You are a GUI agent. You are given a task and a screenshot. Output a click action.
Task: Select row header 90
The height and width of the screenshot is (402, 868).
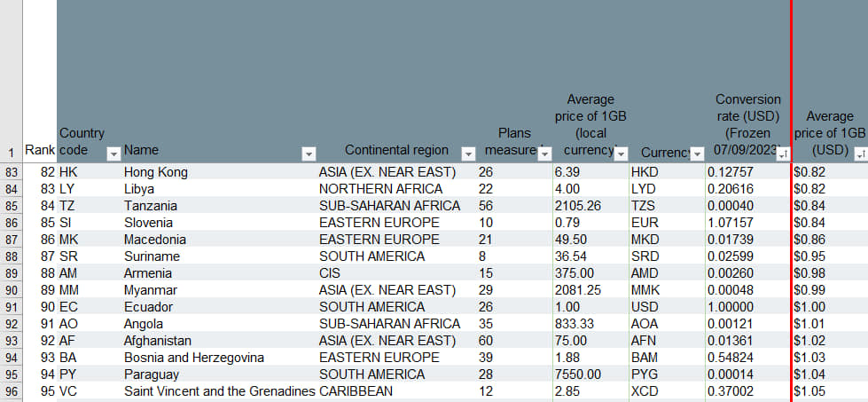[11, 290]
